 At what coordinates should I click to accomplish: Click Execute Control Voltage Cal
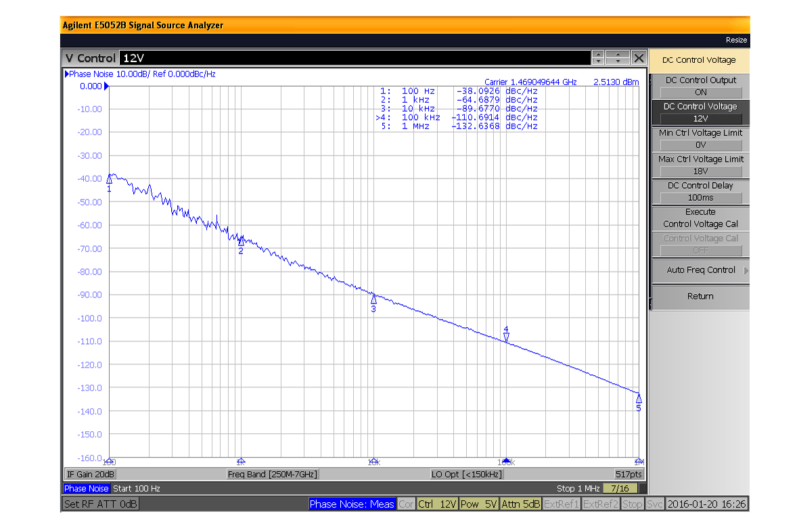click(x=700, y=218)
